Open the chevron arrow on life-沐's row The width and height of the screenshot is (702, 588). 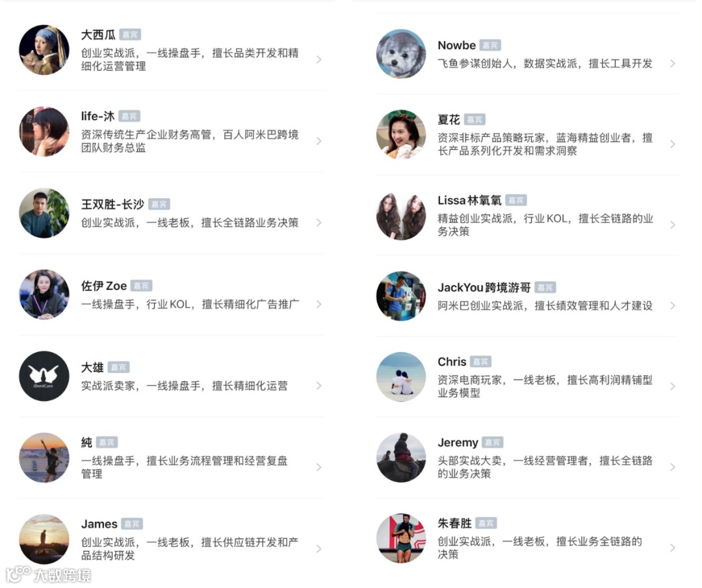(x=318, y=141)
